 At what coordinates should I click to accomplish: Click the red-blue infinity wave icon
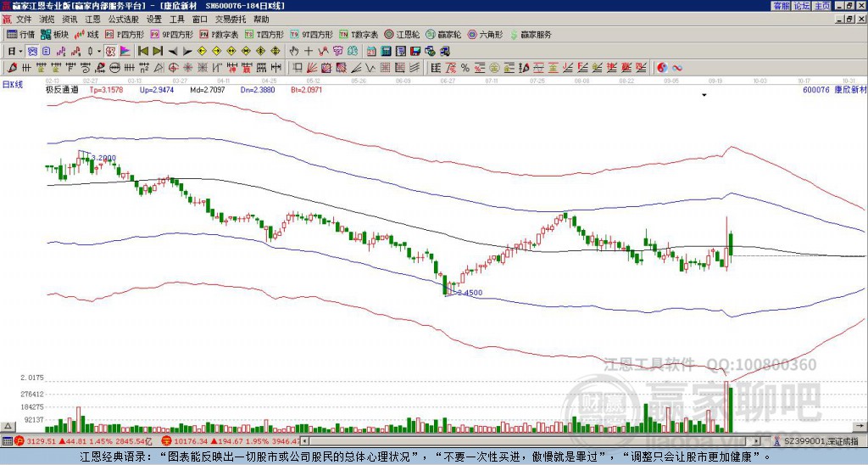(677, 68)
